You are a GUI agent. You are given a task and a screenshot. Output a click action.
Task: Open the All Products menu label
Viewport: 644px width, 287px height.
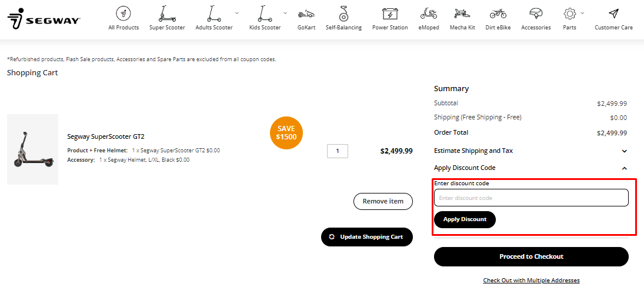(124, 28)
